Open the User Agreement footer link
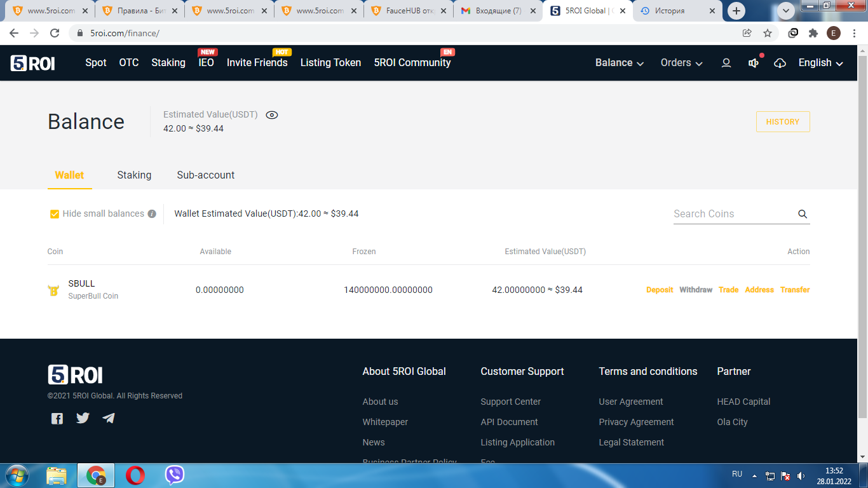The width and height of the screenshot is (868, 488). pyautogui.click(x=631, y=402)
